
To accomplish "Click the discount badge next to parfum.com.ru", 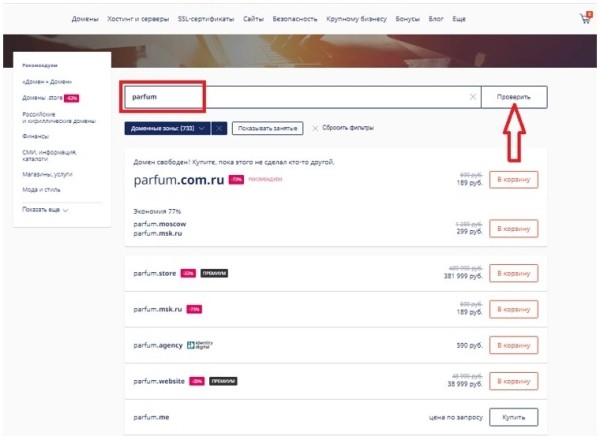I will click(236, 180).
